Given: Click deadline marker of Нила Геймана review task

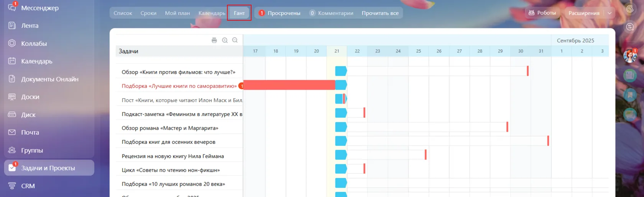Looking at the screenshot, I should pyautogui.click(x=426, y=155).
